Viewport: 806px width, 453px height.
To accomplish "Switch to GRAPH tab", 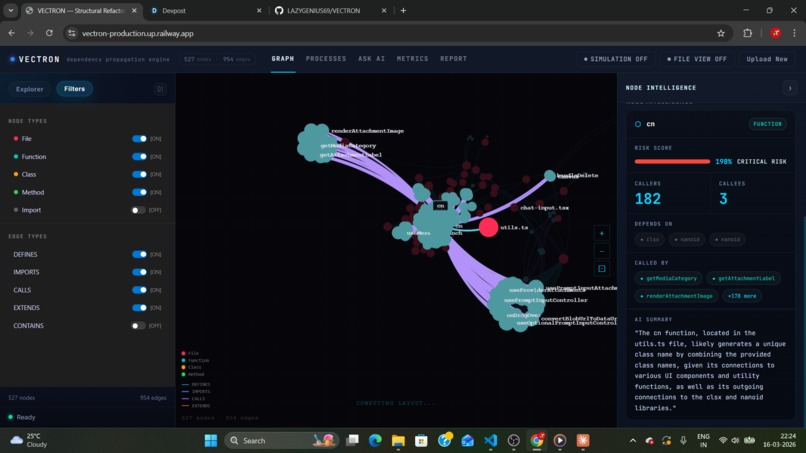I will (x=283, y=59).
